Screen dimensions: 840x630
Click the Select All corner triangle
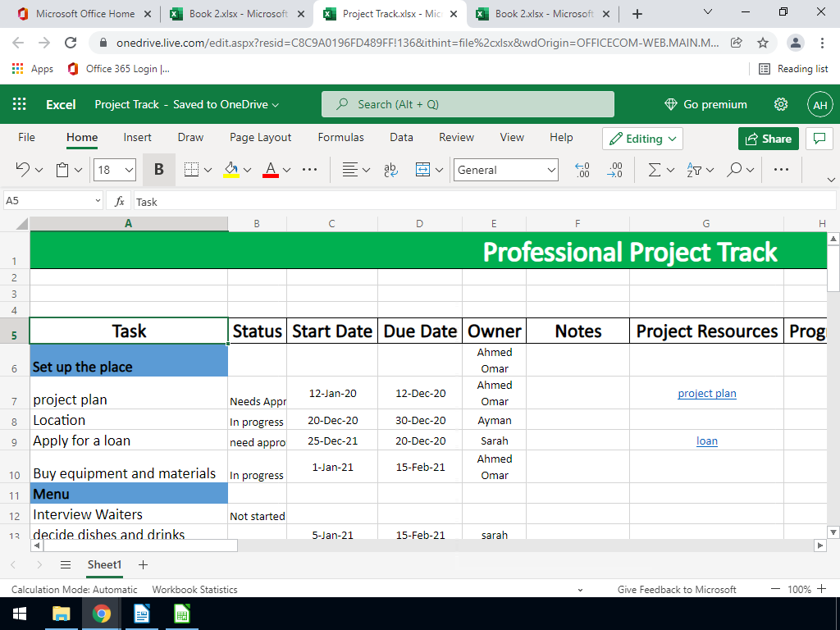pyautogui.click(x=21, y=223)
